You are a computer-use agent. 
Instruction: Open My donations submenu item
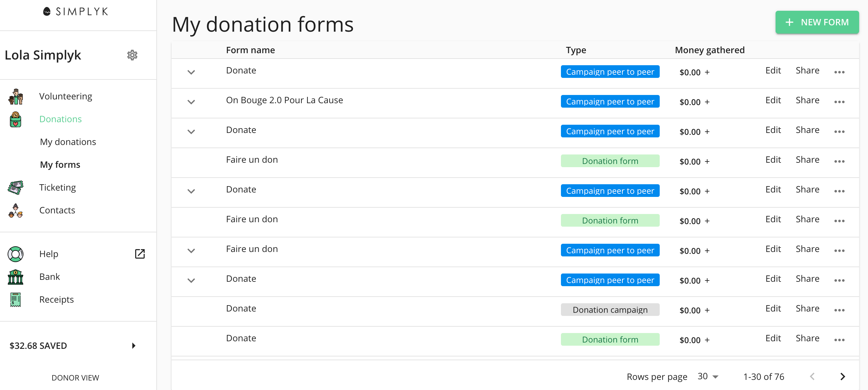pos(68,142)
